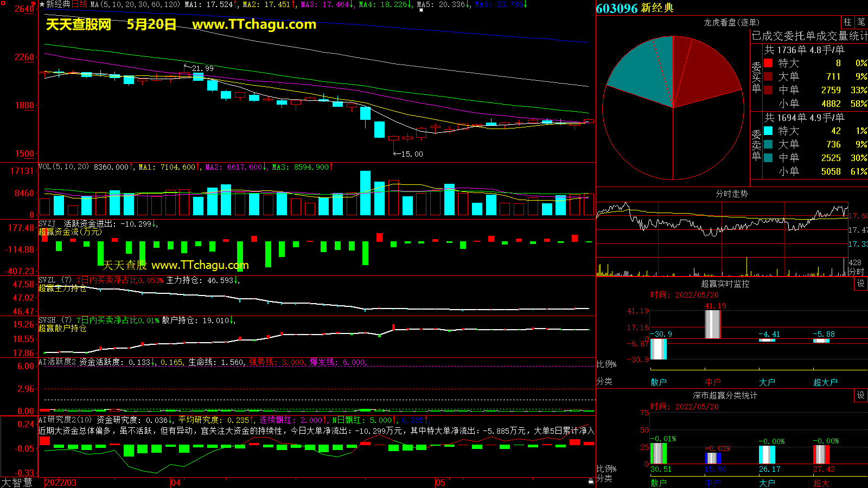Click stock title 603096 新经典

point(635,8)
